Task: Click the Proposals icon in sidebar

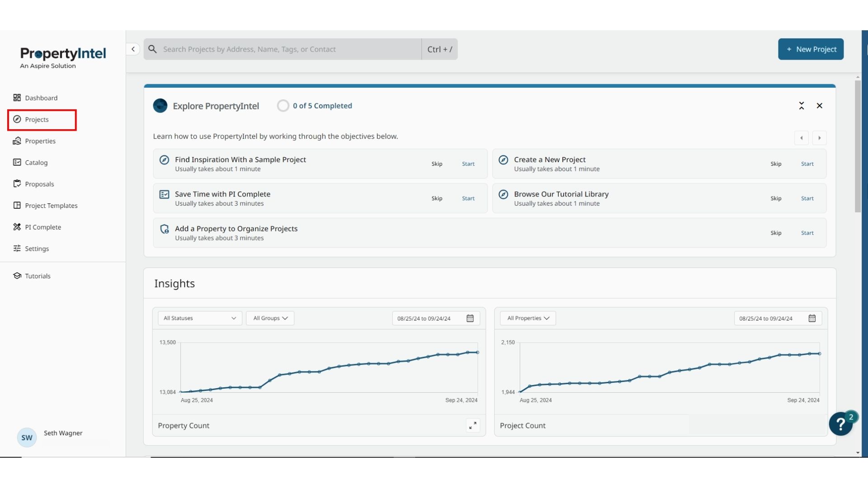Action: (x=17, y=184)
